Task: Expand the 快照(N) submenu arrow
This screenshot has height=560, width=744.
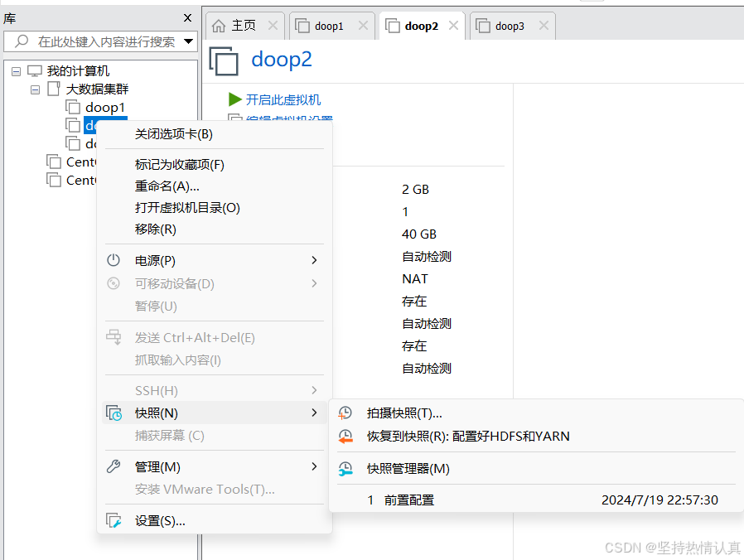Action: pyautogui.click(x=314, y=413)
